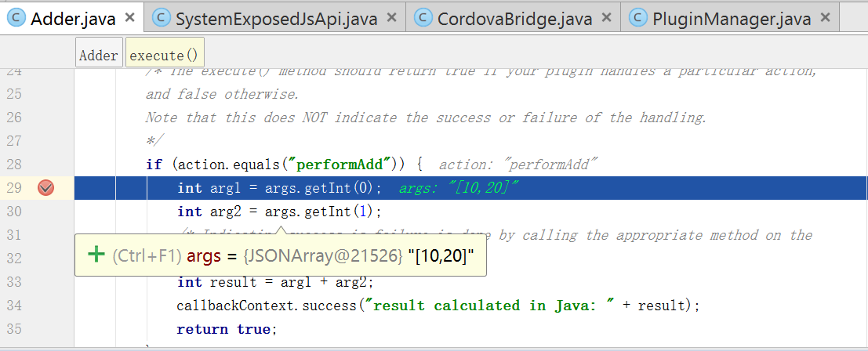This screenshot has height=351, width=868.
Task: Expand the args JSONArray value with plus
Action: (x=96, y=255)
